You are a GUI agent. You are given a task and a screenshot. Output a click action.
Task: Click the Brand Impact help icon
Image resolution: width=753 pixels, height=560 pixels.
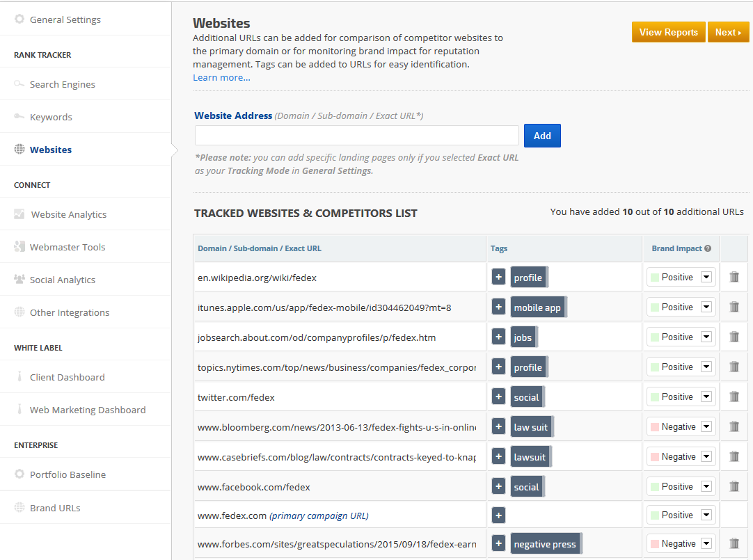[x=708, y=248]
